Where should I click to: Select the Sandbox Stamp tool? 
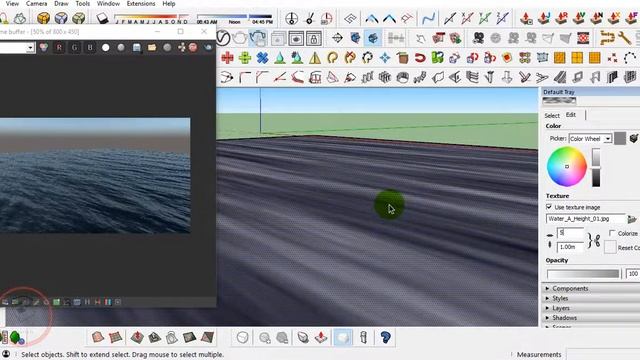click(x=154, y=337)
